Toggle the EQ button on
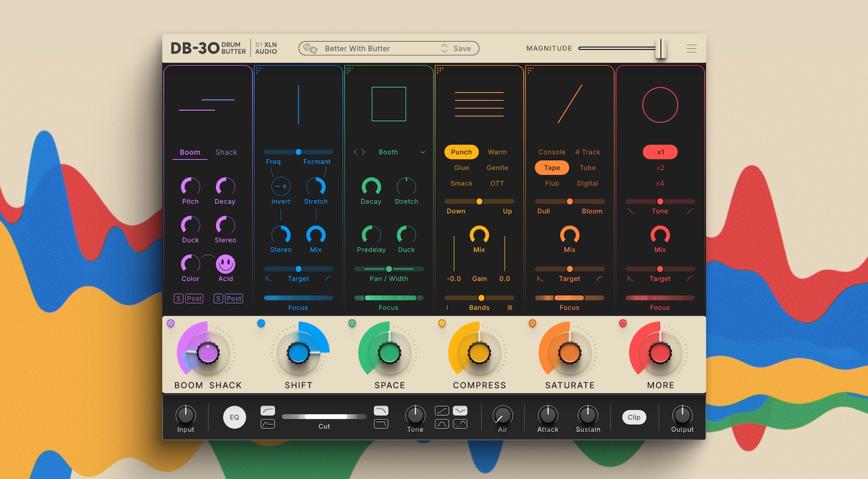868x479 pixels. (234, 418)
